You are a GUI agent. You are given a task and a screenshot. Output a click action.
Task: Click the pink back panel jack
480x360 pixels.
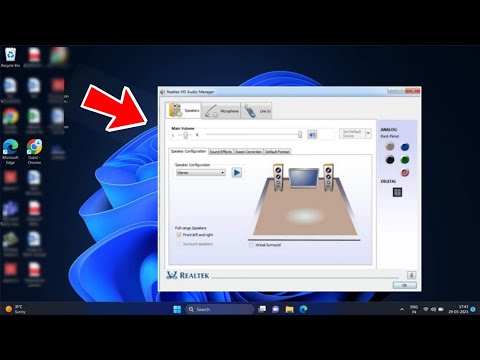(x=405, y=172)
